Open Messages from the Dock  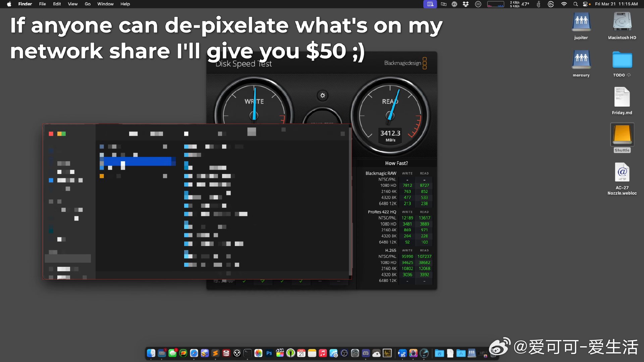173,353
